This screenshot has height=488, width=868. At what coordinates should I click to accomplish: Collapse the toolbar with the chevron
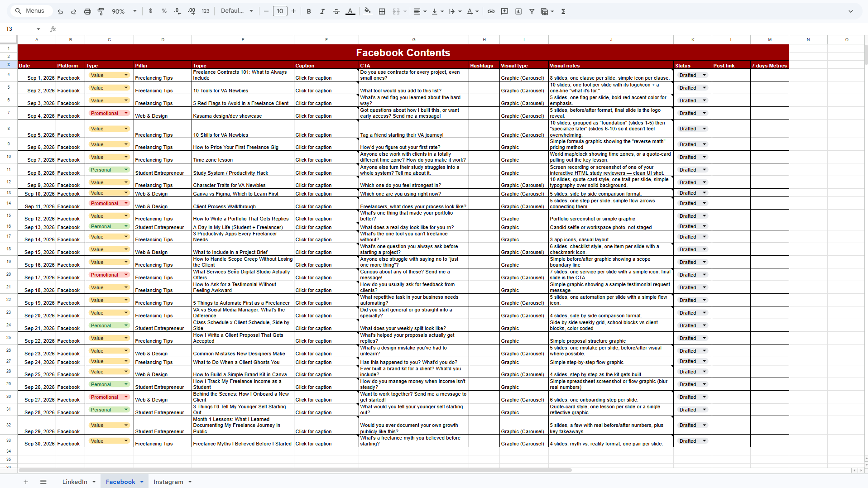point(850,11)
